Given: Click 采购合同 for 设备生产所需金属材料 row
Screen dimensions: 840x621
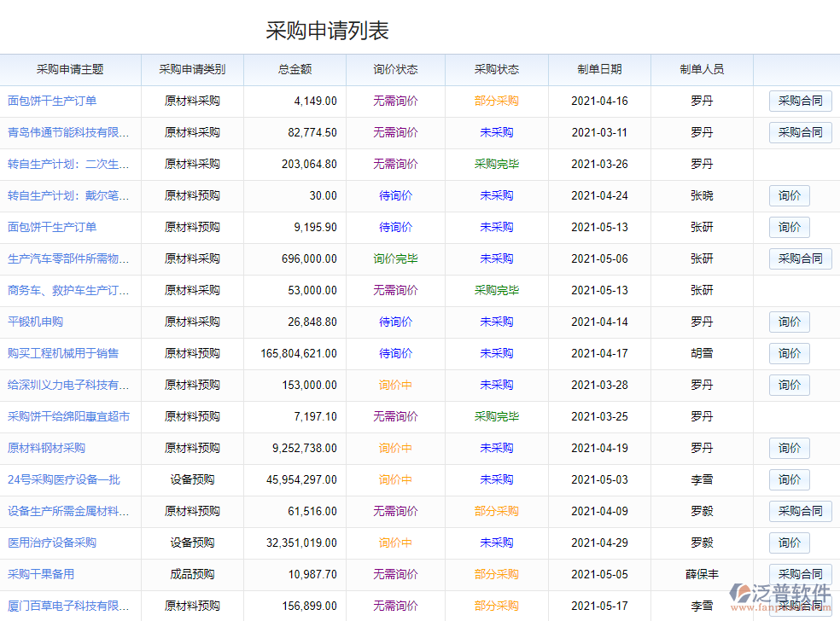Looking at the screenshot, I should [x=800, y=511].
